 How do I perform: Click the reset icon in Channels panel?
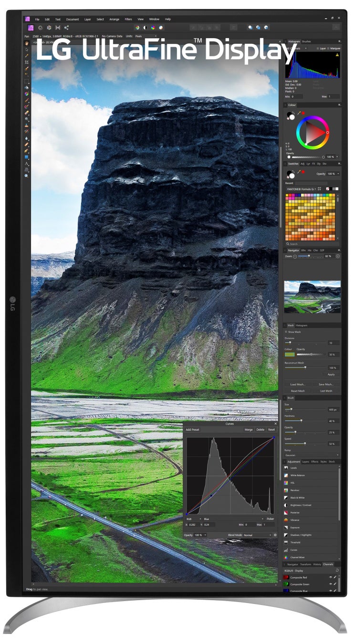tap(337, 571)
